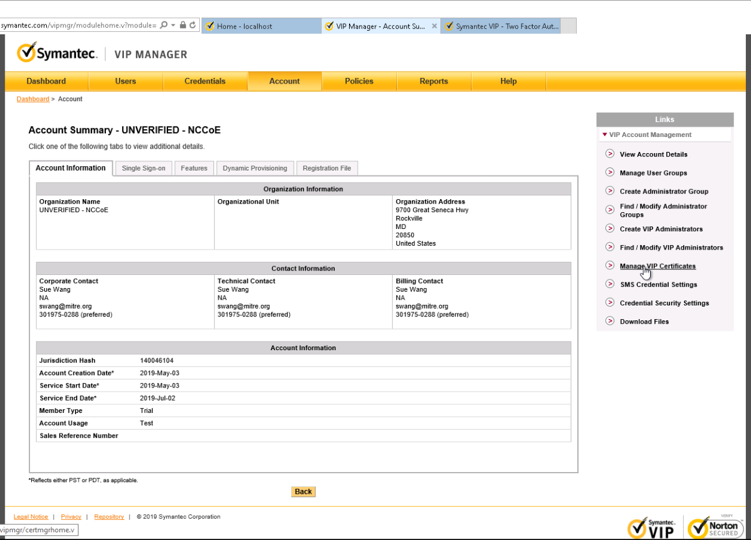Click arrow icon beside Create Administrator Group
Image resolution: width=751 pixels, height=540 pixels.
pos(610,191)
